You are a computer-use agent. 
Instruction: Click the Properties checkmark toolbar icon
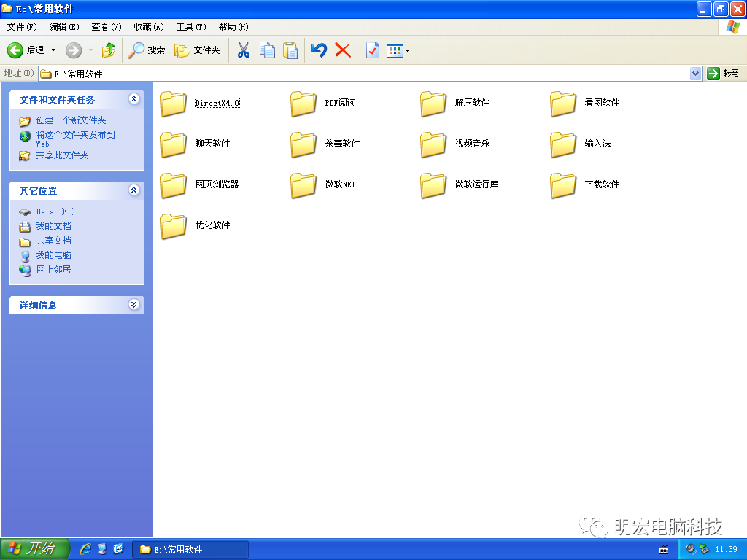(372, 50)
